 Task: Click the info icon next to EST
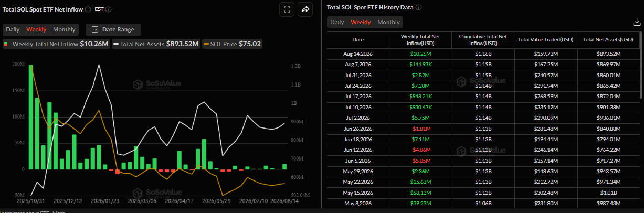pyautogui.click(x=108, y=9)
